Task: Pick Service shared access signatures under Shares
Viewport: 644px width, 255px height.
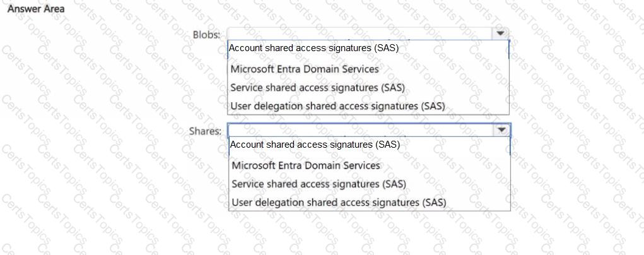Action: coord(319,184)
